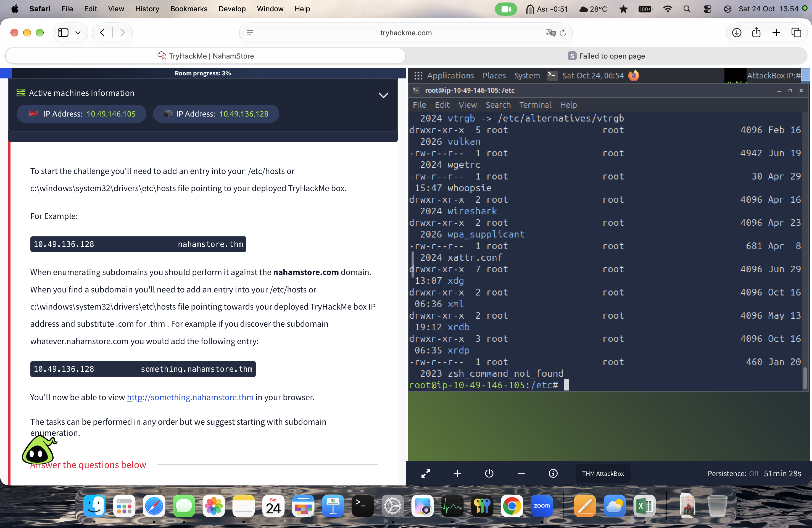Screen dimensions: 812x528
Task: Show Safari downloads
Action: pos(737,33)
